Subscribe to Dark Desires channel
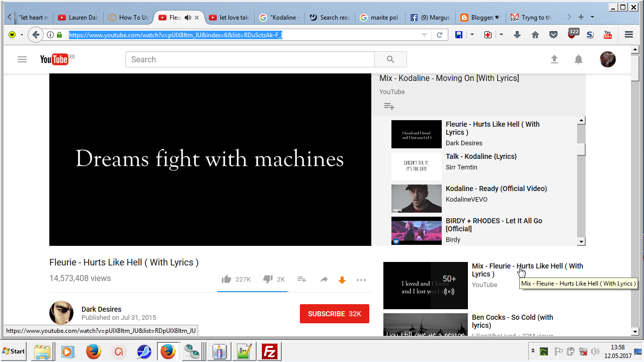Viewport: 644px width, 362px height. [335, 314]
